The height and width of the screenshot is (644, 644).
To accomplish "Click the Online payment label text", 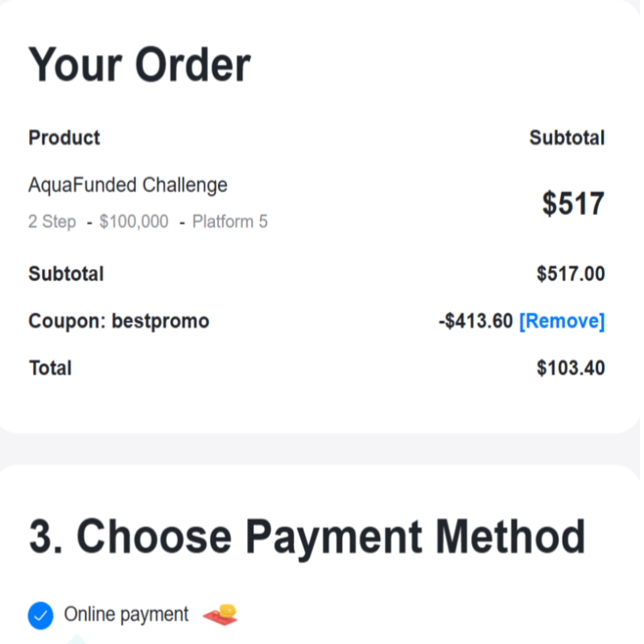I will pos(126,615).
